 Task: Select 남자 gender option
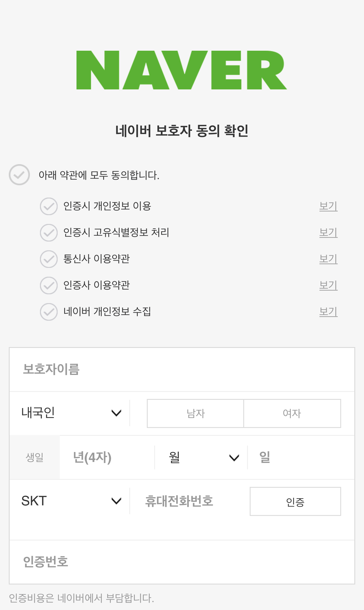195,413
